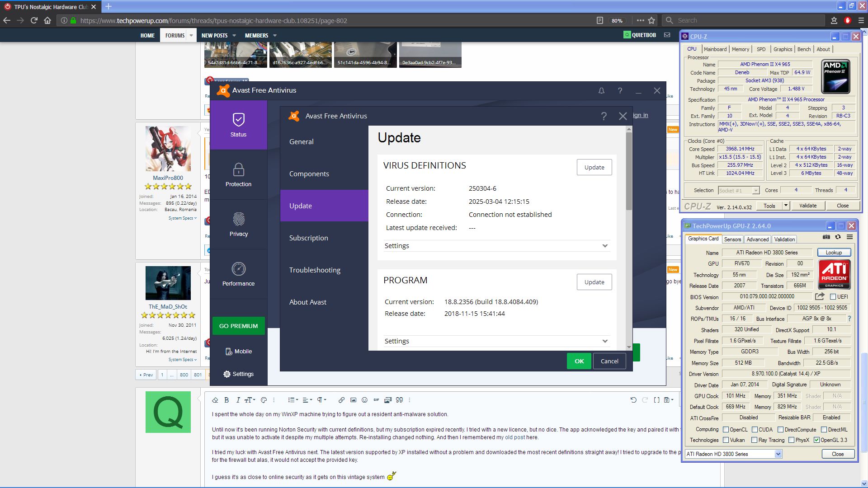Open CPU-Z Tools dropdown arrow

[x=786, y=206]
